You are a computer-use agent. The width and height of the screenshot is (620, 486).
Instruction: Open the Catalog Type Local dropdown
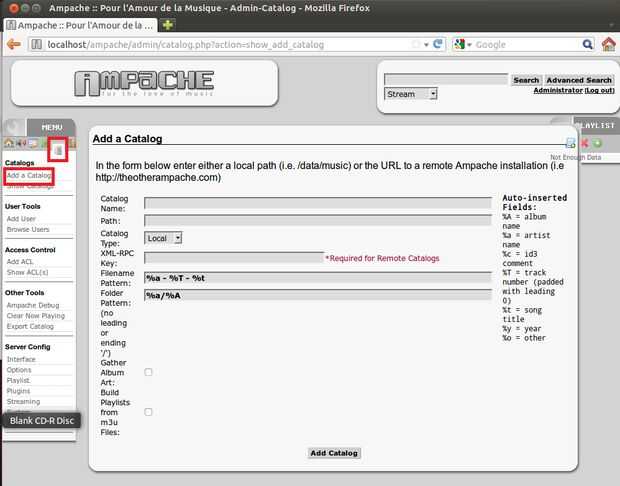(x=163, y=238)
